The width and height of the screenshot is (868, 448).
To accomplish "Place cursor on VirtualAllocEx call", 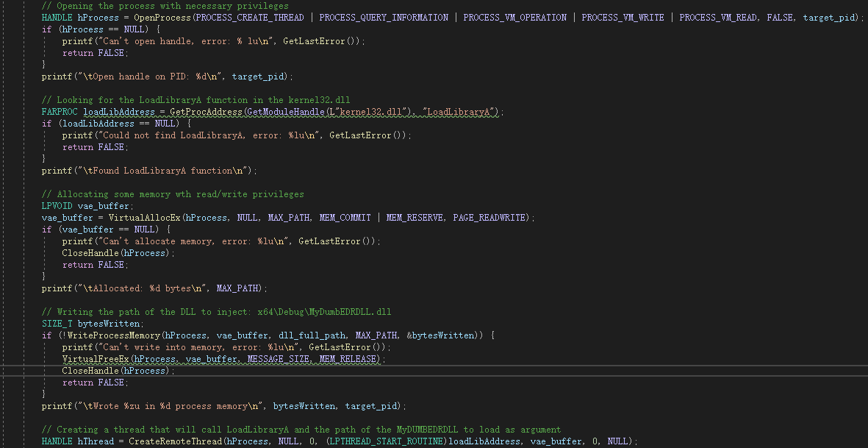I will pos(145,218).
